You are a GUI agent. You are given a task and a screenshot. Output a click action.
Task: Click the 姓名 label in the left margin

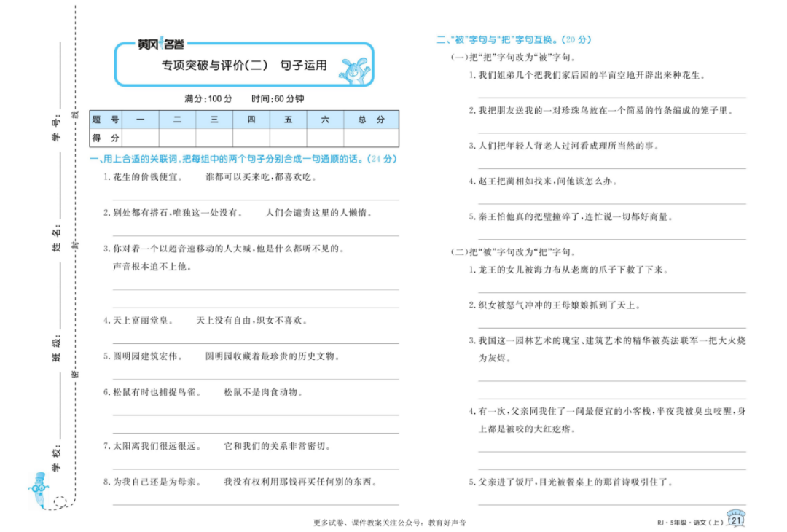click(x=56, y=238)
